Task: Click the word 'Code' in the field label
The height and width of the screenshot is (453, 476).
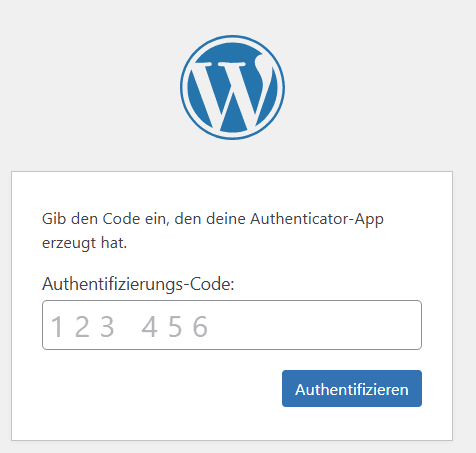Action: [210, 284]
